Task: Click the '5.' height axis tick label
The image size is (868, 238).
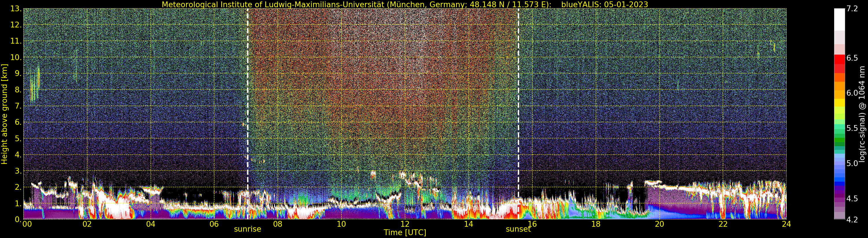Action: 18,139
